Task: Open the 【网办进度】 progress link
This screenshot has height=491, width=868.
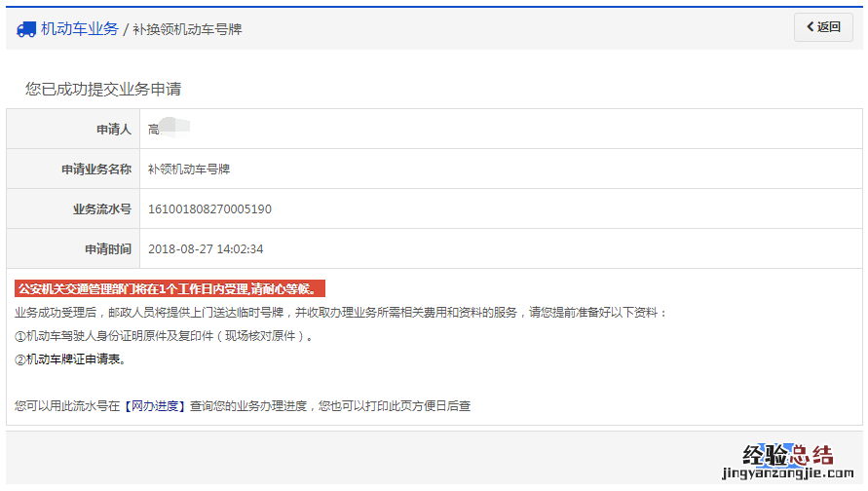Action: [x=155, y=405]
